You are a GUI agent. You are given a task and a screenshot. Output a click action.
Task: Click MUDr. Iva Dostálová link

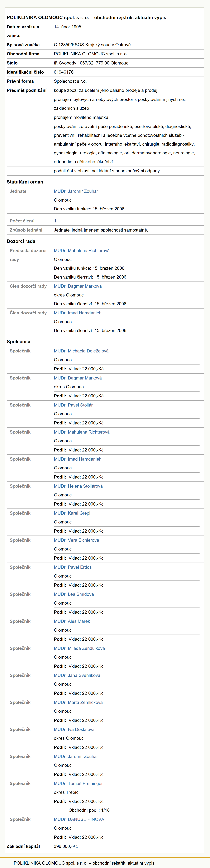click(74, 729)
